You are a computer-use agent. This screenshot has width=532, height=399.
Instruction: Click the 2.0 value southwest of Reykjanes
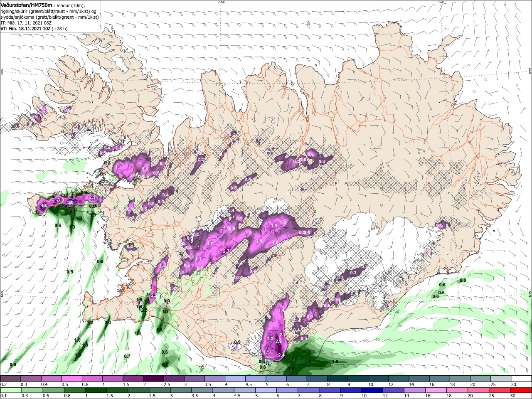click(108, 323)
